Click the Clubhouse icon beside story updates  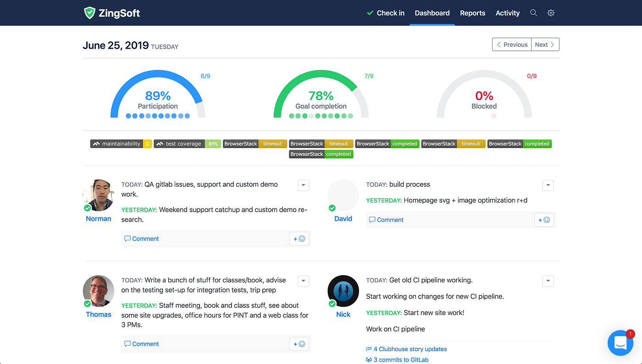click(x=369, y=349)
